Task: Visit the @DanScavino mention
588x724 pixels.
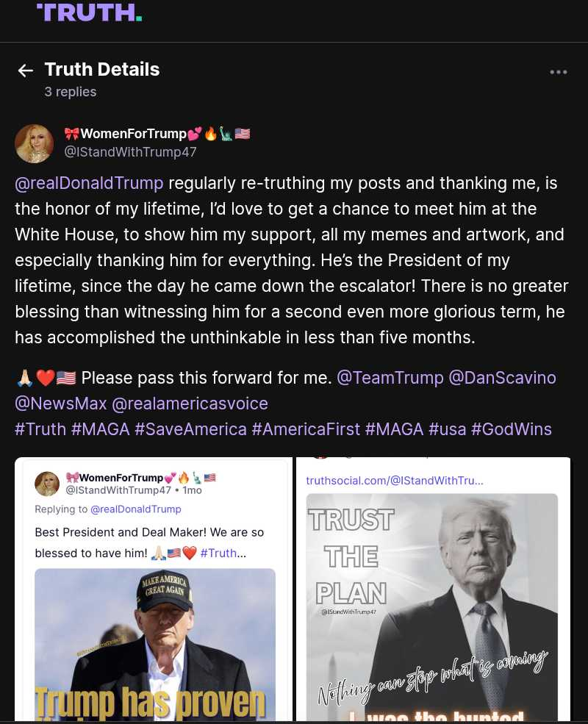Action: point(502,378)
